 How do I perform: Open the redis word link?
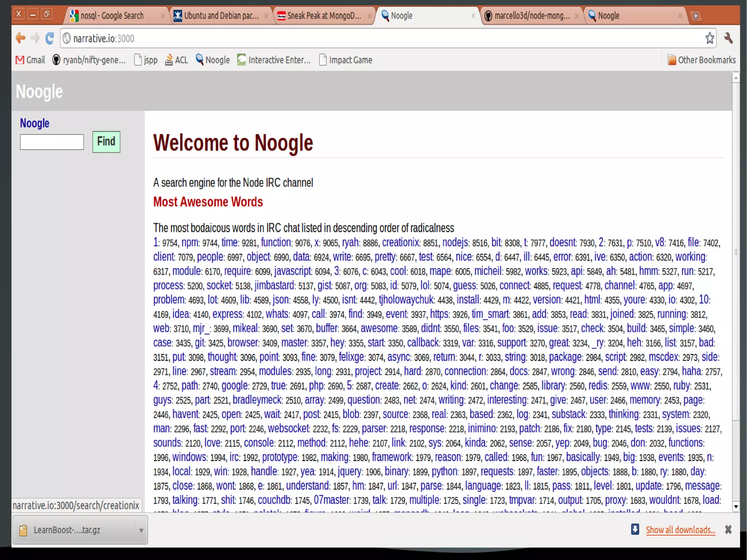coord(598,386)
